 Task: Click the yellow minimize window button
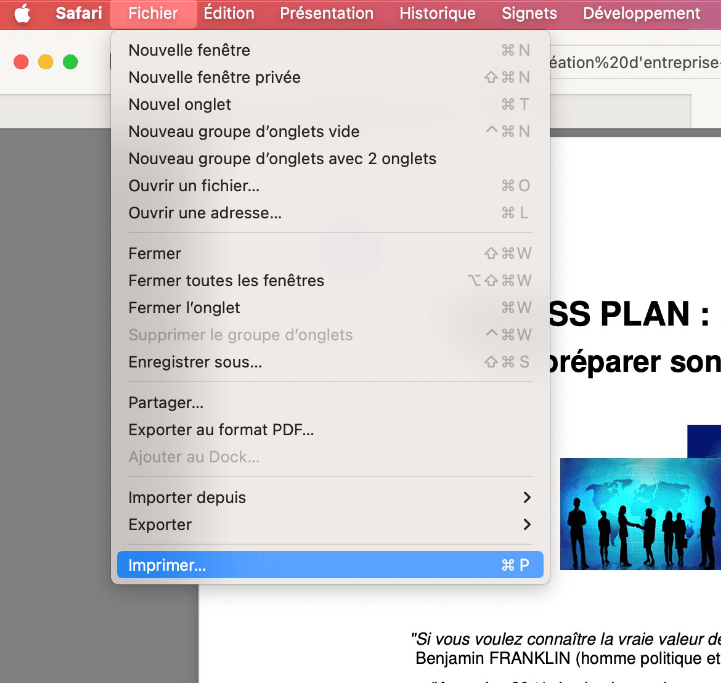click(46, 62)
